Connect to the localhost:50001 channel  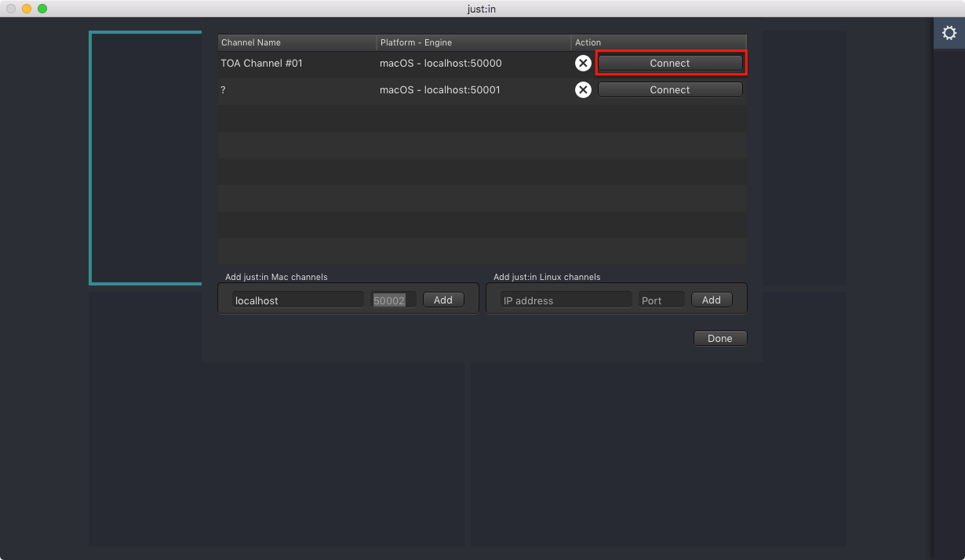[670, 90]
